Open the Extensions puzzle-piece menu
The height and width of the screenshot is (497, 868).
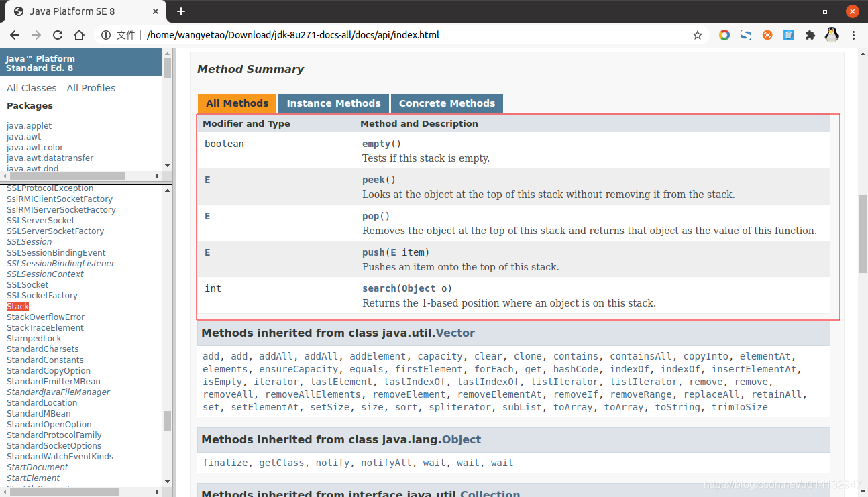click(x=810, y=35)
